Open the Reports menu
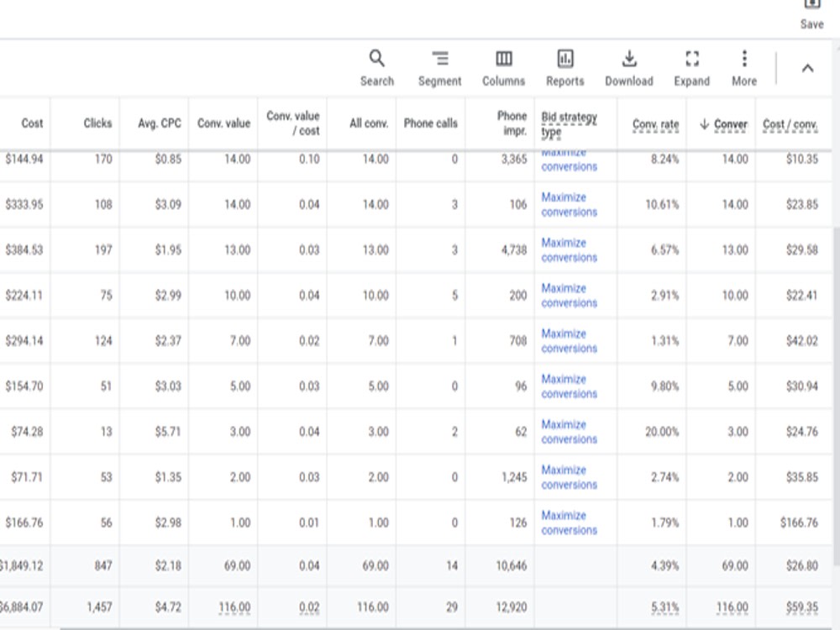 pyautogui.click(x=564, y=68)
